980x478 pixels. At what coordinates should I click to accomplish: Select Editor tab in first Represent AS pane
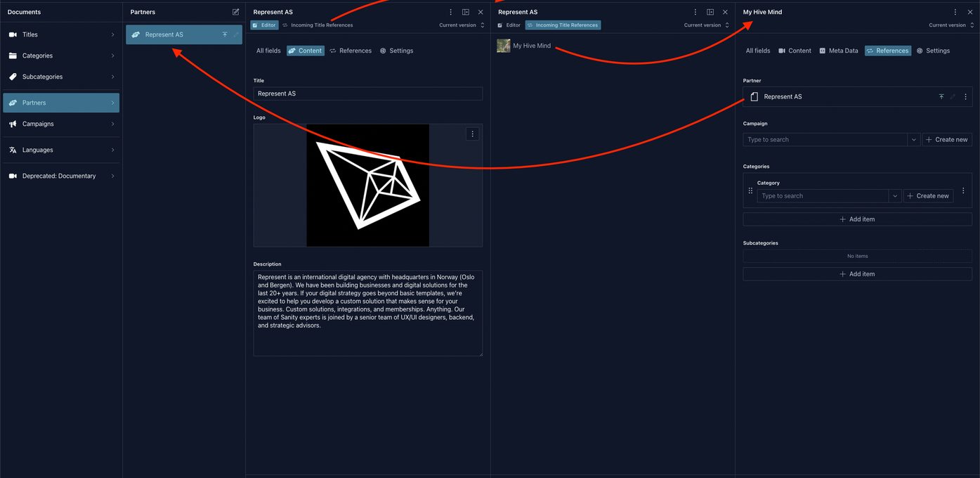click(x=265, y=25)
